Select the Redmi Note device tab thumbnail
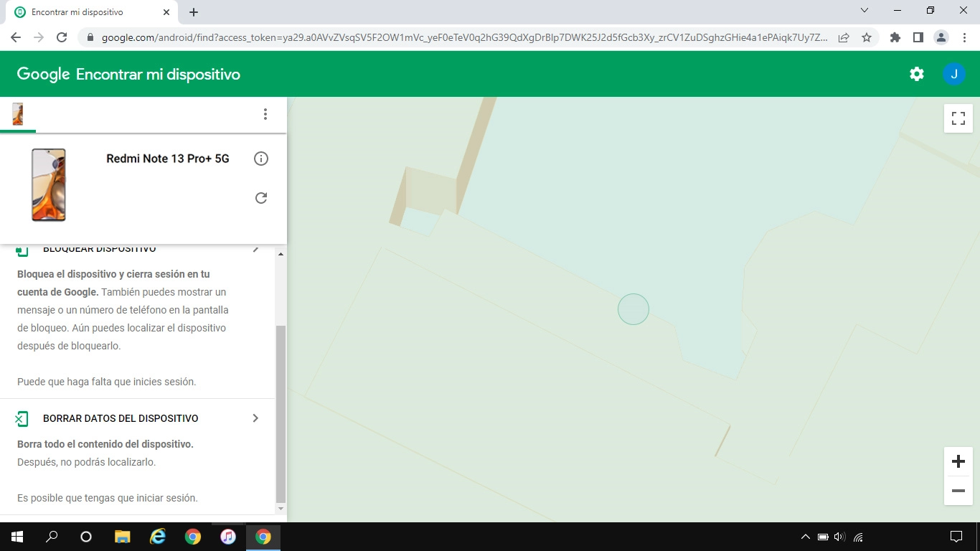Image resolution: width=980 pixels, height=551 pixels. (17, 114)
